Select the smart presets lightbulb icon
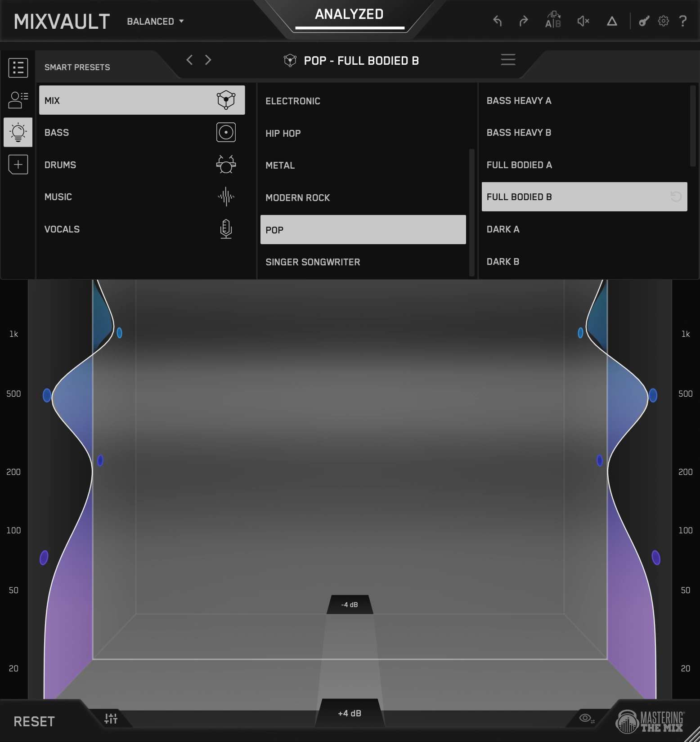 click(x=18, y=132)
